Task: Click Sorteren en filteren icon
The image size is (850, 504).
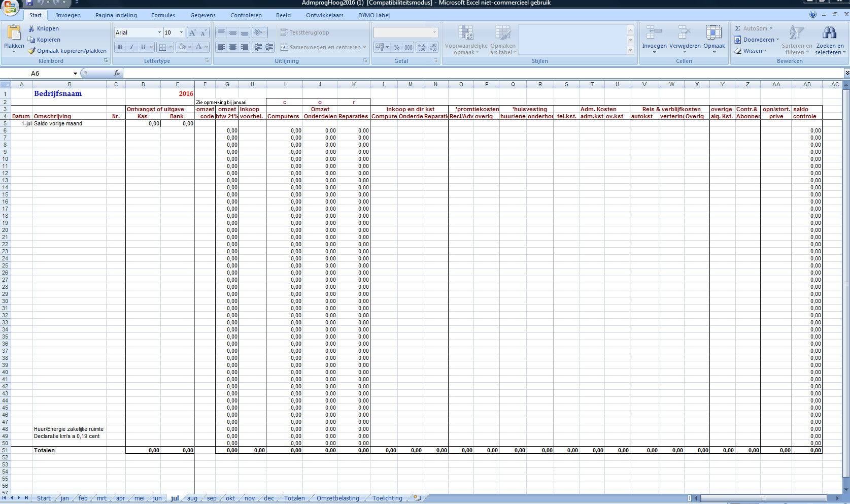Action: 796,32
